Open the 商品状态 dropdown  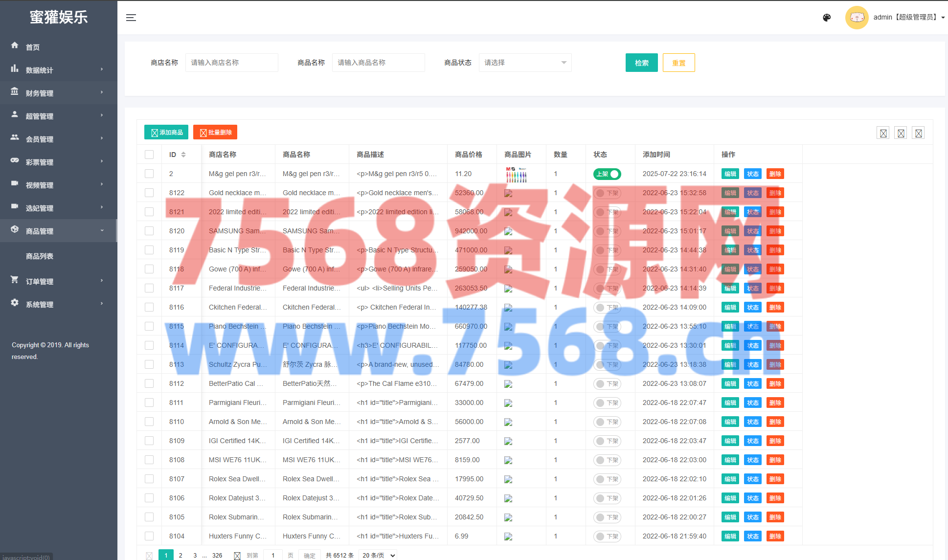[x=525, y=63]
